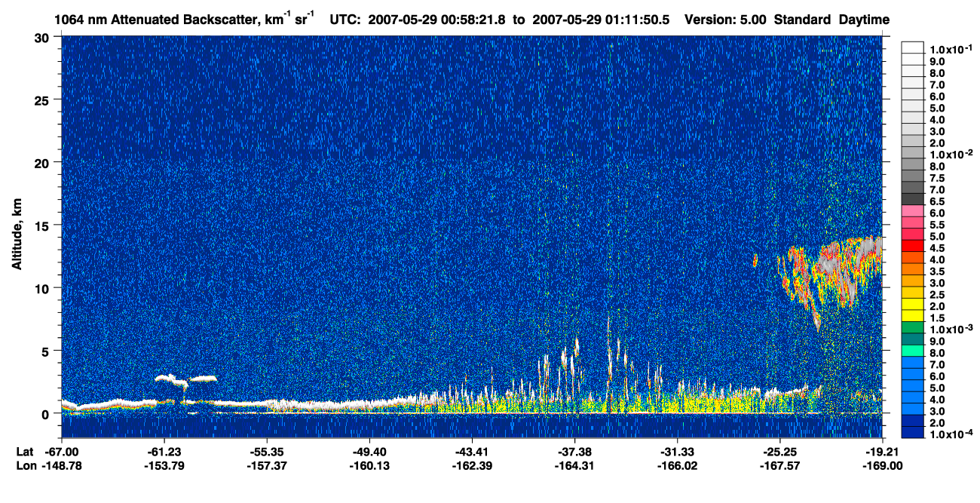The image size is (980, 503).
Task: Click latitude value '-67.00'
Action: (62, 452)
